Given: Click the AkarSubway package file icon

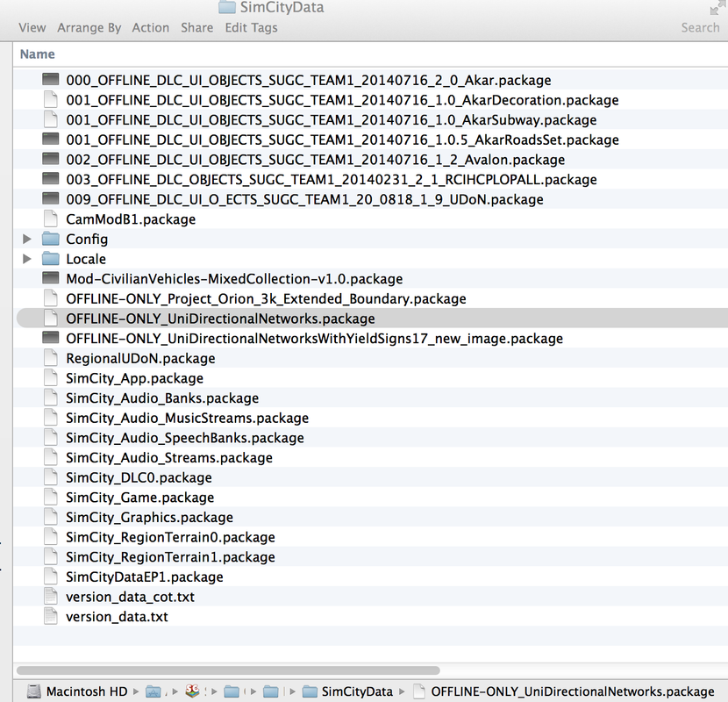Looking at the screenshot, I should 51,119.
